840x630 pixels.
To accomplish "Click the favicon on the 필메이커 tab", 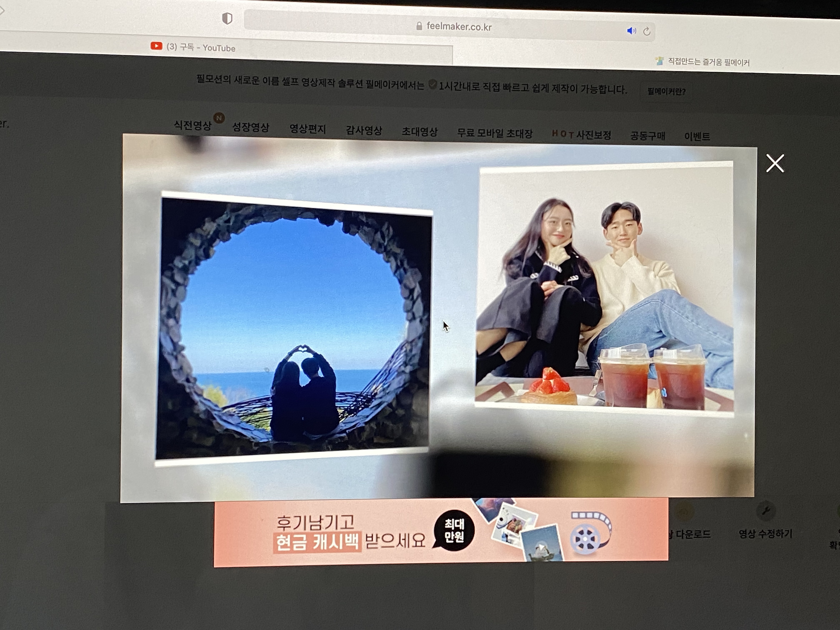I will pos(659,61).
